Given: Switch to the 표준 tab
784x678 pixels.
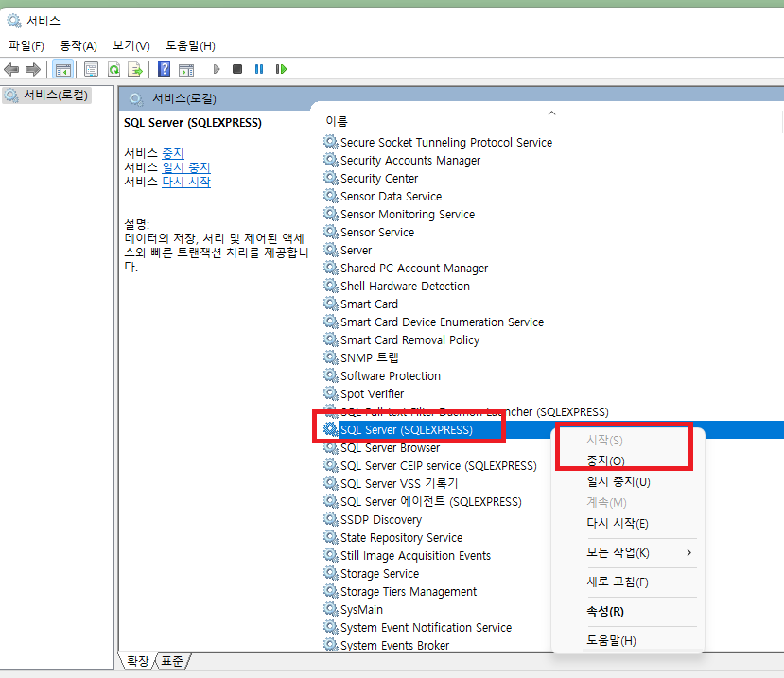Looking at the screenshot, I should click(x=172, y=661).
